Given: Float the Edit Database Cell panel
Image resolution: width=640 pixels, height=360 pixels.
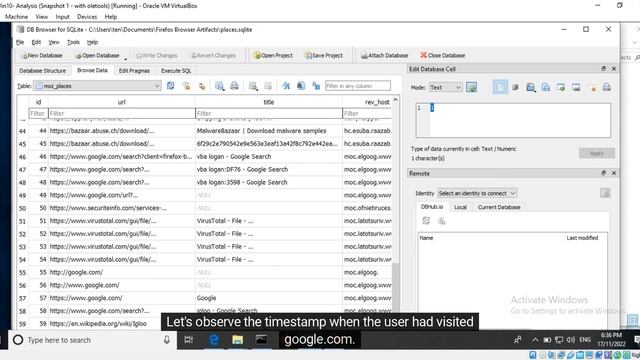Looking at the screenshot, I should [603, 69].
